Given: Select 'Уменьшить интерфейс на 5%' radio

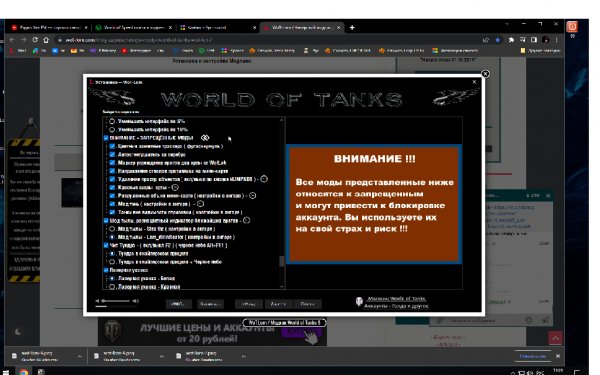Looking at the screenshot, I should (112, 121).
